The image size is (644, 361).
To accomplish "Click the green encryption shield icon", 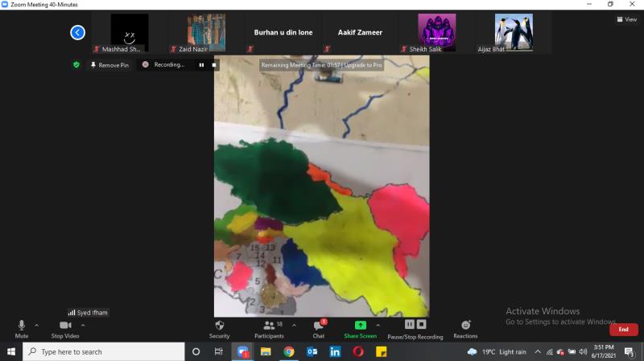I will [76, 64].
